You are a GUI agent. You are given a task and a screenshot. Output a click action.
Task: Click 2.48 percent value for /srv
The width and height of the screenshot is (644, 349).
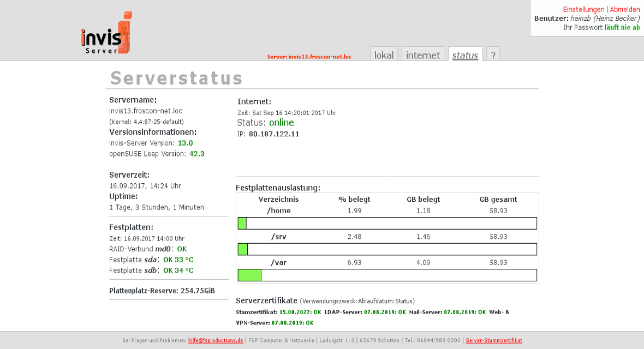(x=354, y=237)
